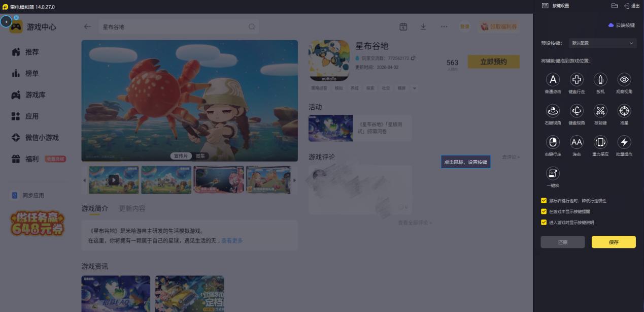
Task: Select the 更新内容 tab
Action: coord(132,209)
